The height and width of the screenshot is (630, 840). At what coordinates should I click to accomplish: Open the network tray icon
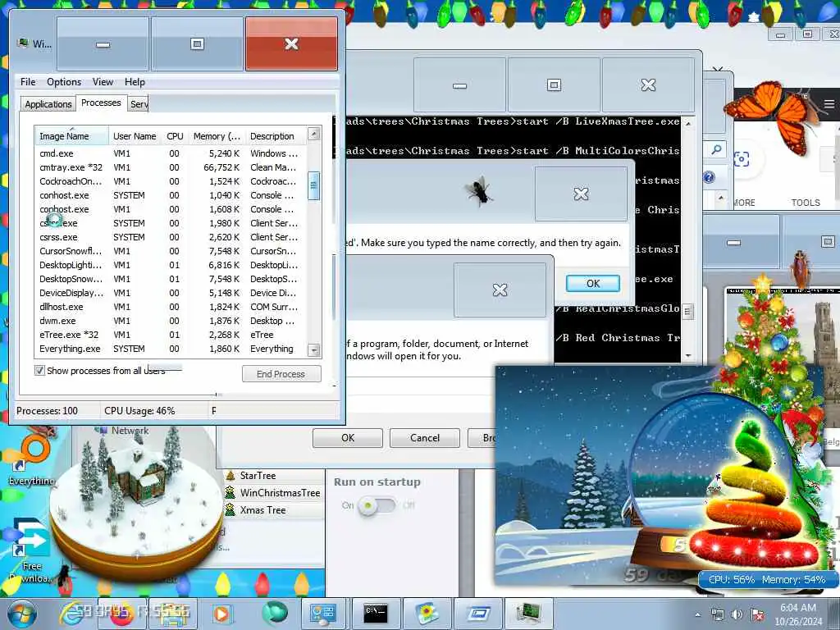[x=717, y=614]
